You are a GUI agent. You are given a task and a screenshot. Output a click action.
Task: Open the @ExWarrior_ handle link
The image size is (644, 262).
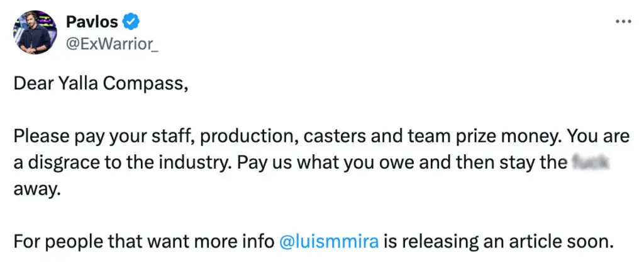click(x=112, y=44)
